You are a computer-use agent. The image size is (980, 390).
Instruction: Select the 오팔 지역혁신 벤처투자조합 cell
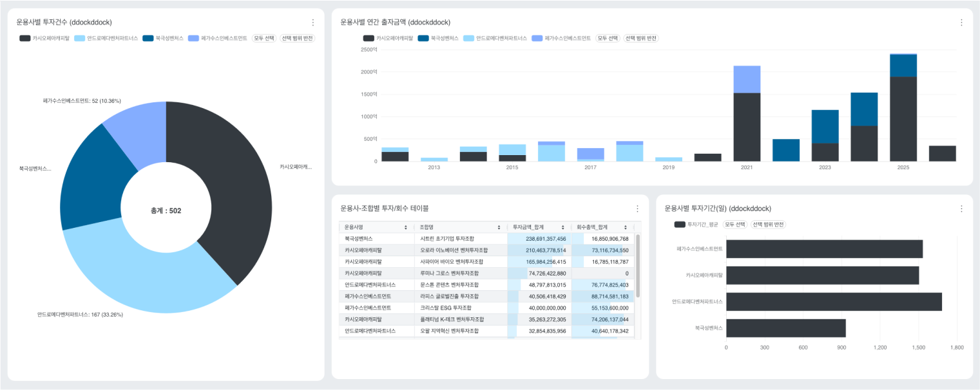461,331
